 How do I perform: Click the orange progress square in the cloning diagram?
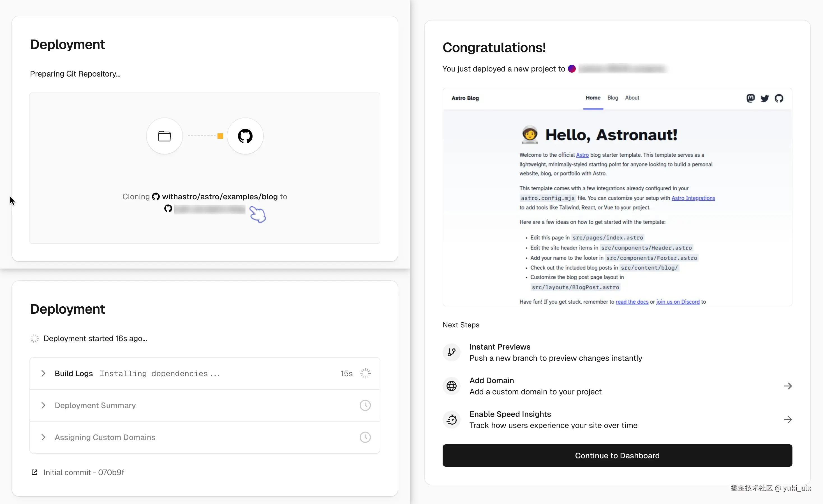tap(220, 136)
